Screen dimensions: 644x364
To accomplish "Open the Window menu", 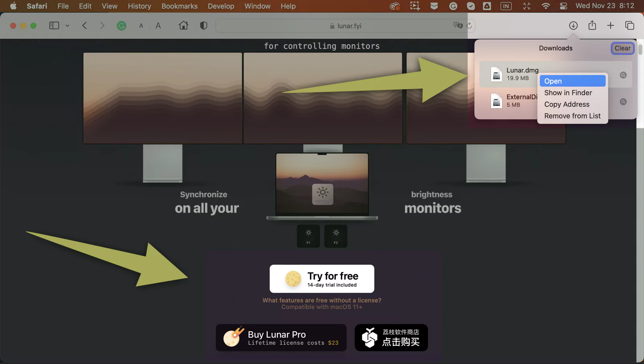I will [257, 6].
